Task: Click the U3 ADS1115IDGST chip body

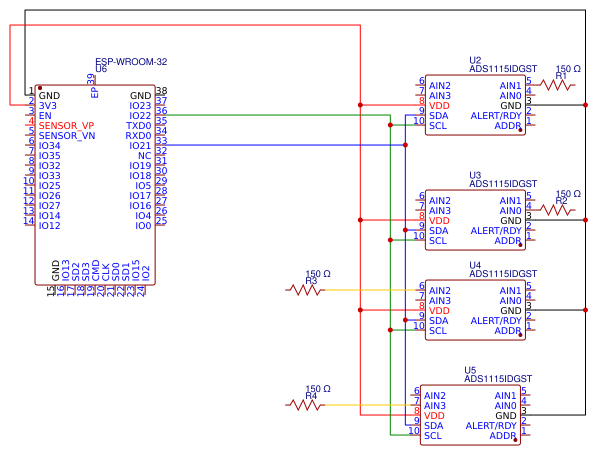Action: [475, 220]
